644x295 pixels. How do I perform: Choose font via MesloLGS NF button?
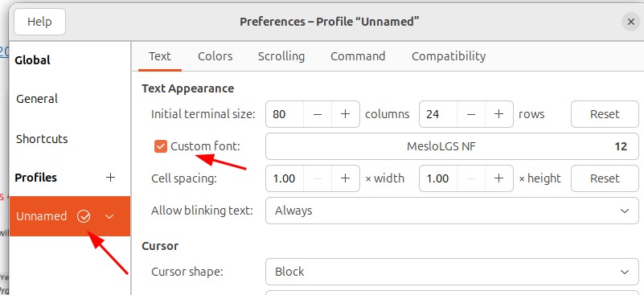[452, 146]
